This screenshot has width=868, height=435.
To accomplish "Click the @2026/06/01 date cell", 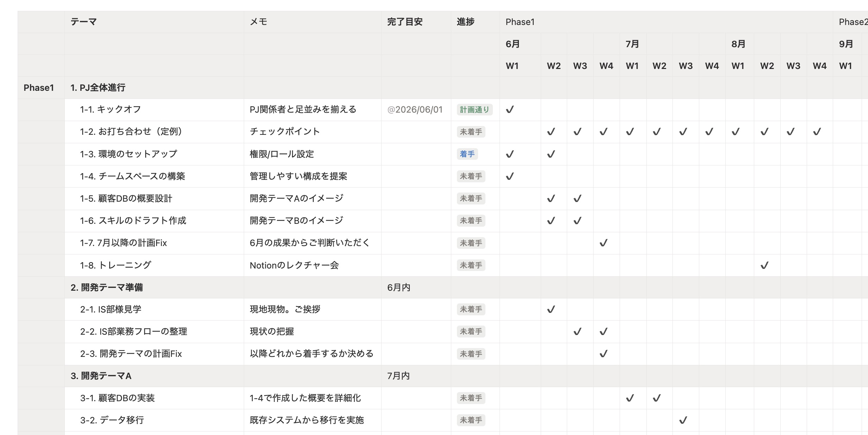I will tap(416, 110).
